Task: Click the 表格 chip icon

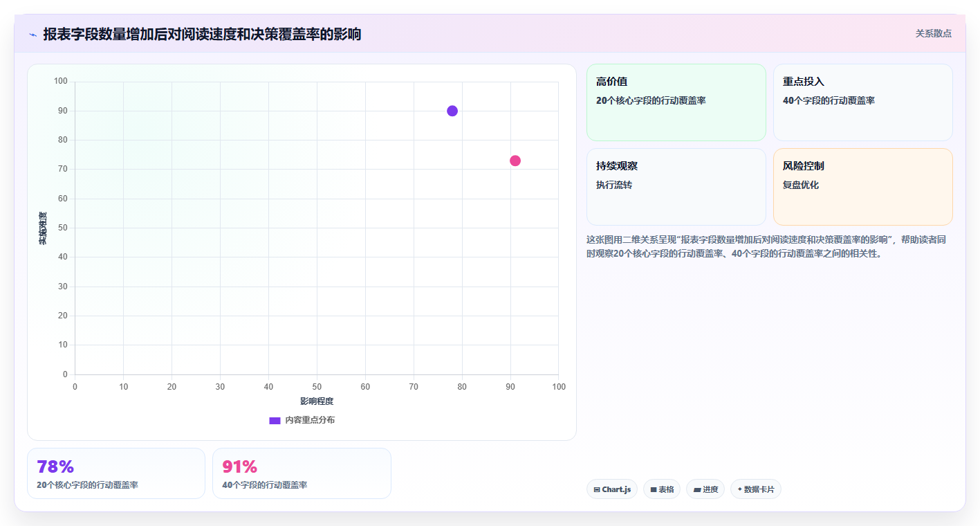Action: tap(654, 490)
